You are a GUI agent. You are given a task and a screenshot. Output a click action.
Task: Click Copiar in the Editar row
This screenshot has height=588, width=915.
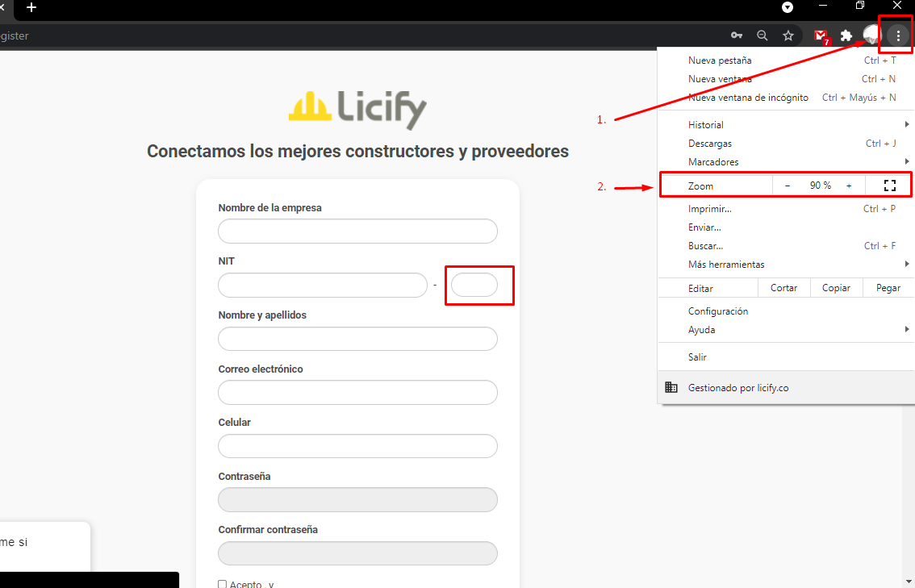coord(836,288)
